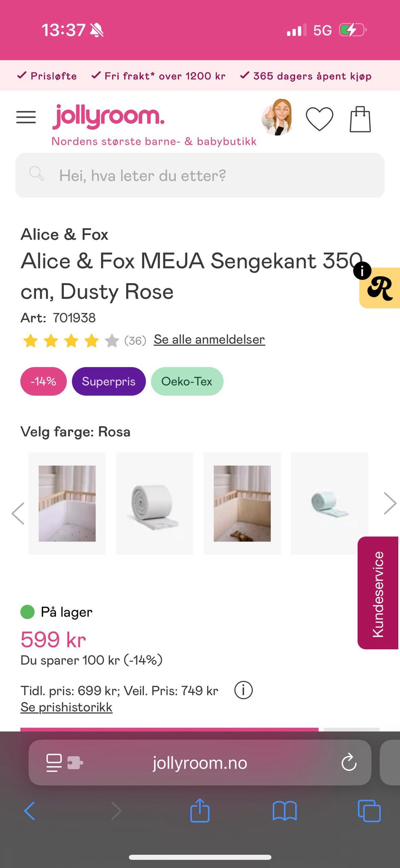Reload the jollyroom.no page
Image resolution: width=400 pixels, height=868 pixels.
pos(349,762)
